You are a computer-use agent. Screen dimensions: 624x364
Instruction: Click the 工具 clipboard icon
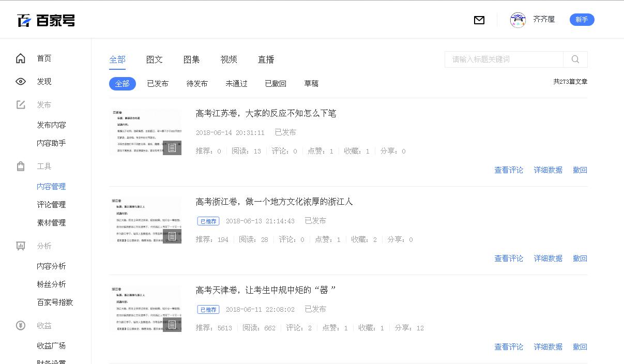[x=20, y=166]
